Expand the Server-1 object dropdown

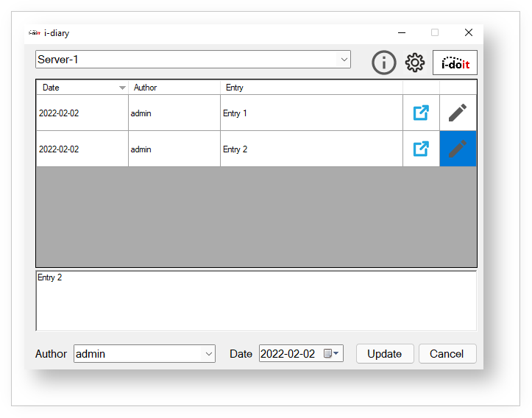coord(343,60)
